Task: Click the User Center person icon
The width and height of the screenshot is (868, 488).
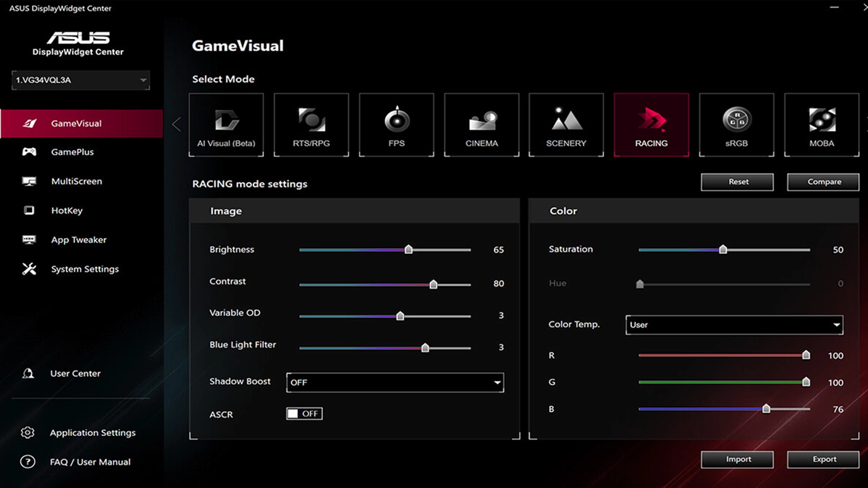Action: coord(28,374)
